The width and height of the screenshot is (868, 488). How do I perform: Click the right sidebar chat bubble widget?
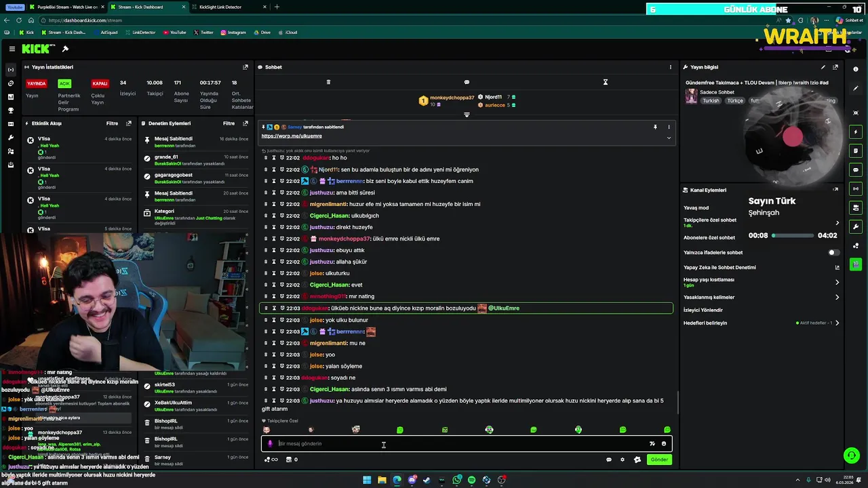pyautogui.click(x=856, y=169)
